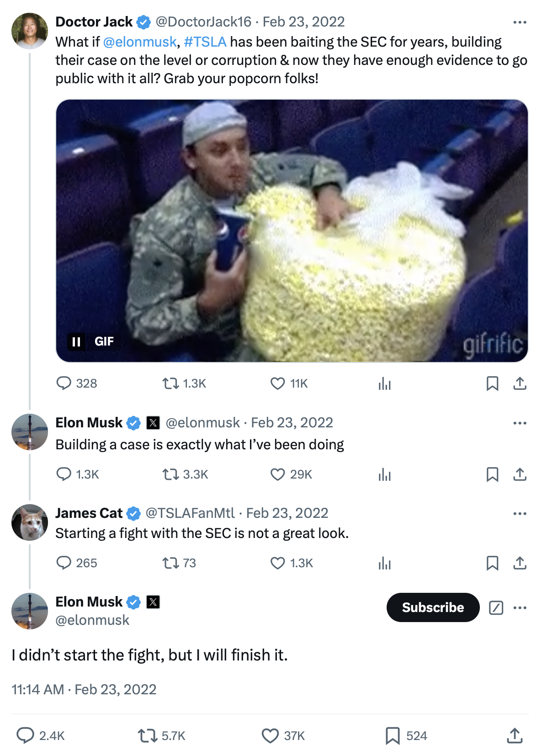Screen dimensions: 542x756
Task: Reply to James Cat's SEC tweet
Action: click(64, 563)
